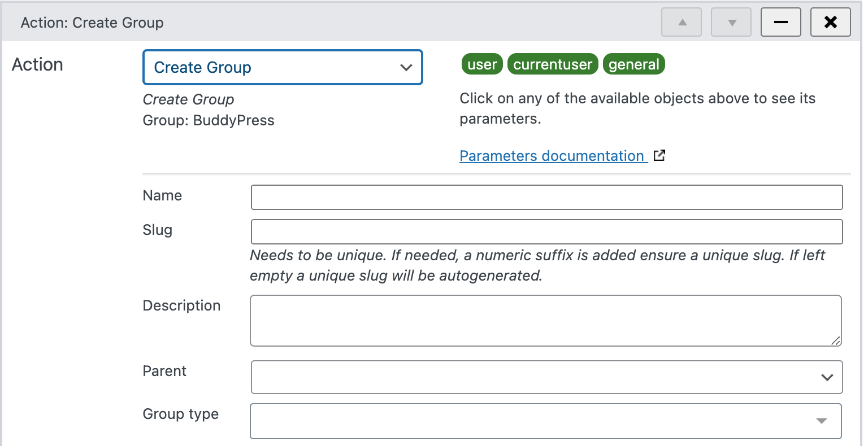Move the action down with the down arrow

point(731,22)
